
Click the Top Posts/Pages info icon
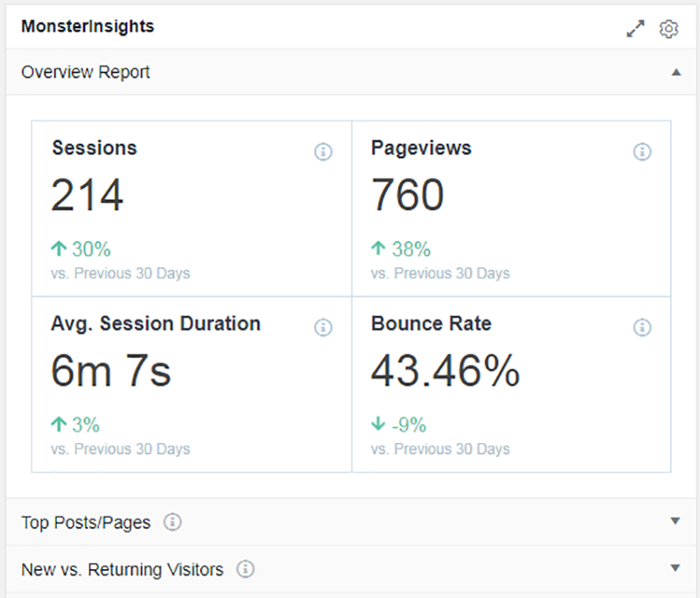(x=172, y=522)
